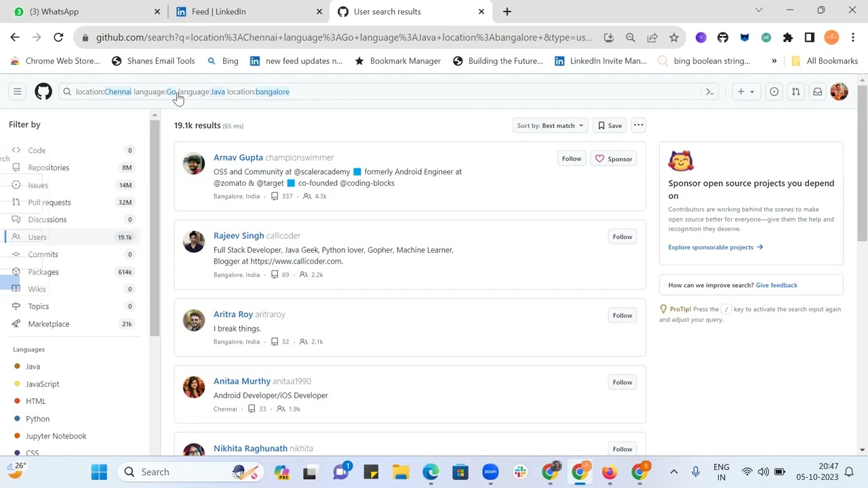Select Discussions filter in sidebar
Image resolution: width=868 pixels, height=488 pixels.
pyautogui.click(x=73, y=220)
